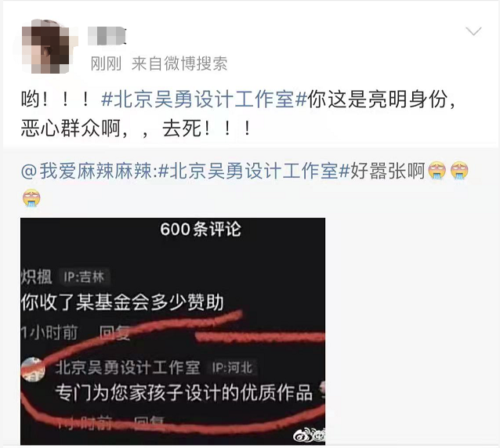Open the #北京吴勇设计工作室# hashtag in the post text
The height and width of the screenshot is (448, 500).
coord(204,99)
